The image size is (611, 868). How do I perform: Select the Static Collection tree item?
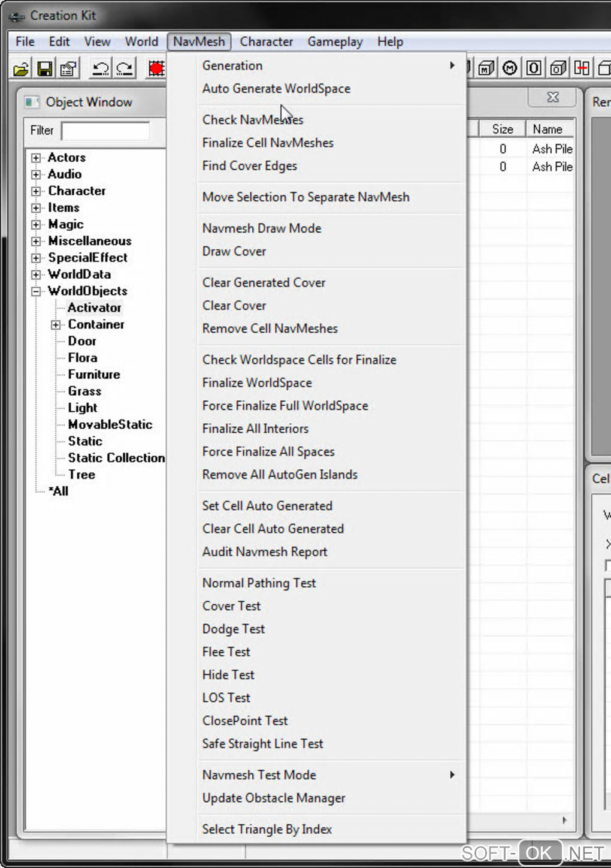tap(116, 458)
